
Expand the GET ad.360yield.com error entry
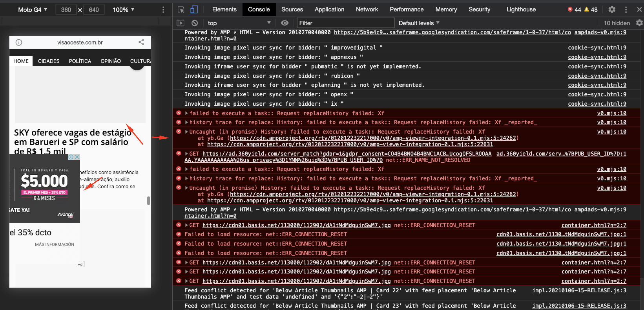tap(187, 154)
